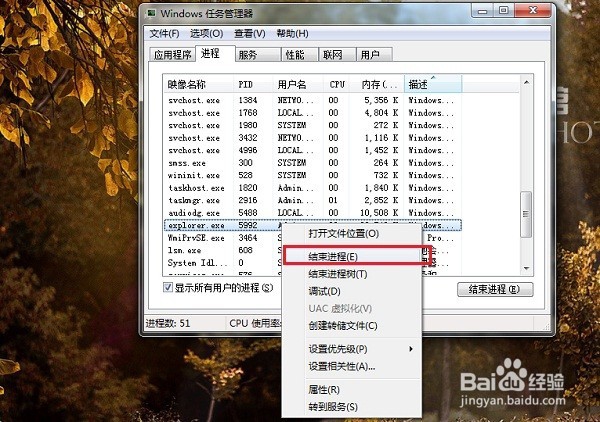Select the wininit.exe process row
The image size is (600, 422).
tap(313, 175)
